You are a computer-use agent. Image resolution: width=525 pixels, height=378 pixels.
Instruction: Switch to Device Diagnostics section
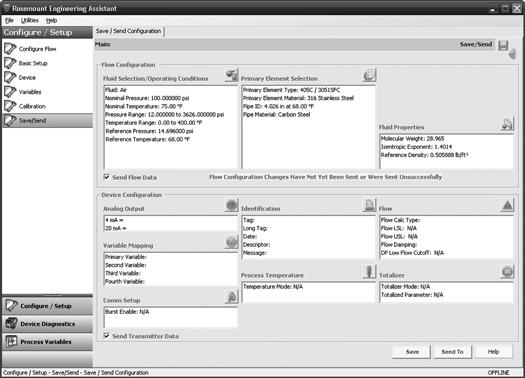coord(47,324)
